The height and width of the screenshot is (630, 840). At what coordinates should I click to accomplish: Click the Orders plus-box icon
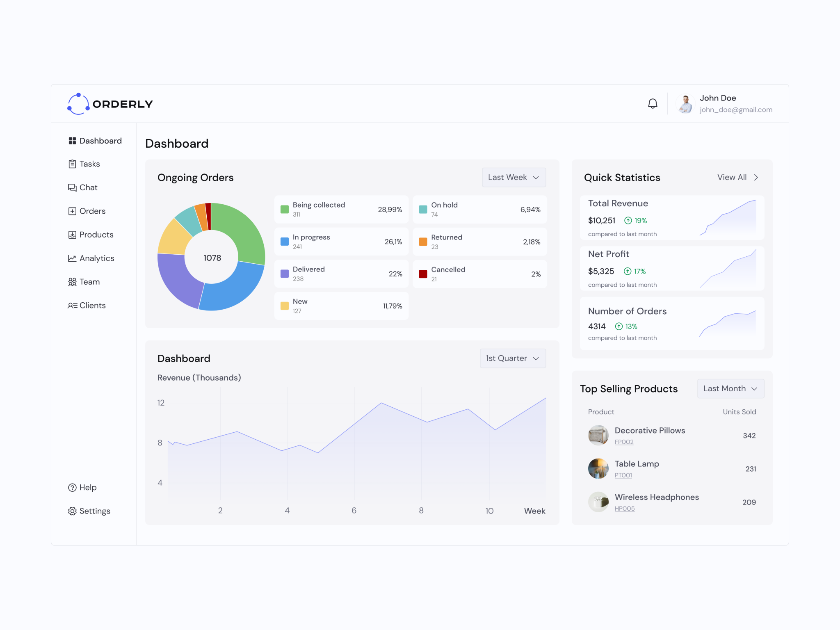72,211
